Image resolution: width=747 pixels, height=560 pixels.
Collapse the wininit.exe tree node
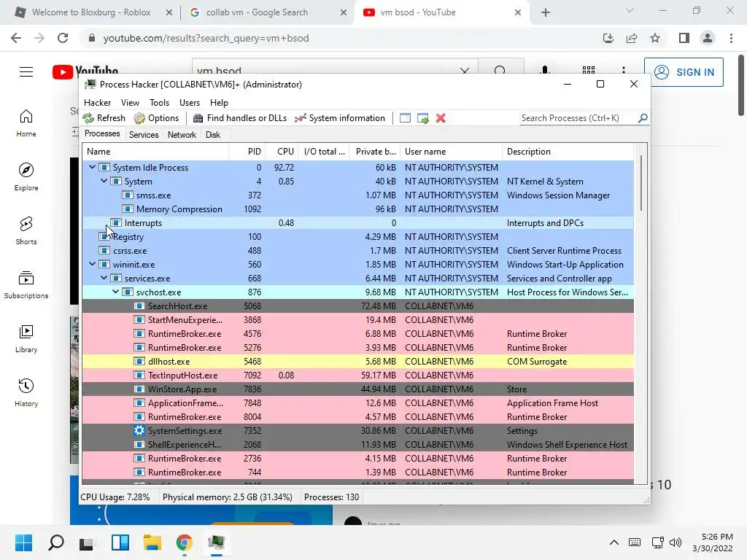click(x=92, y=264)
